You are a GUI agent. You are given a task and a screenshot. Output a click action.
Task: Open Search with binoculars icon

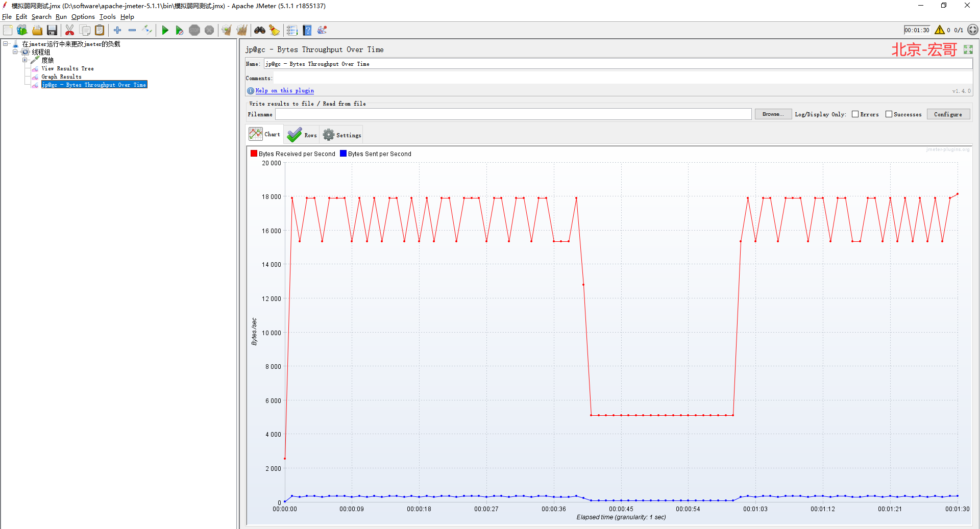(260, 31)
